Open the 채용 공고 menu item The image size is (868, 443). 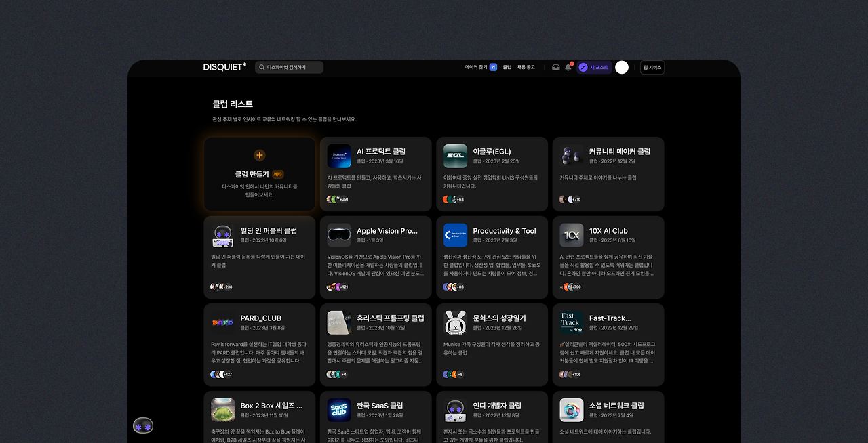(526, 67)
